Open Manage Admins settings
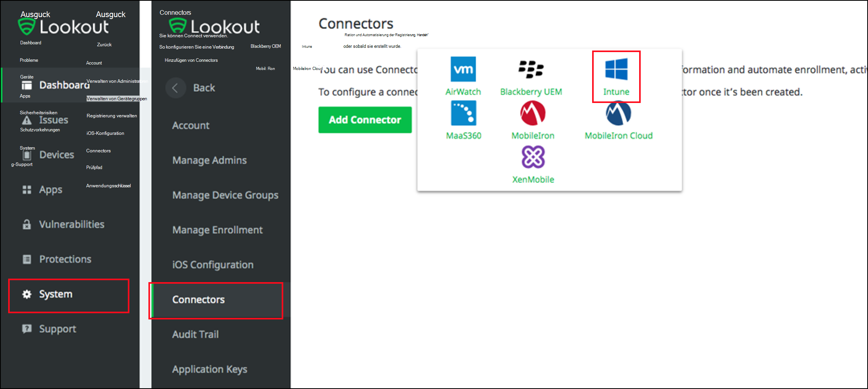This screenshot has width=868, height=389. pyautogui.click(x=209, y=160)
